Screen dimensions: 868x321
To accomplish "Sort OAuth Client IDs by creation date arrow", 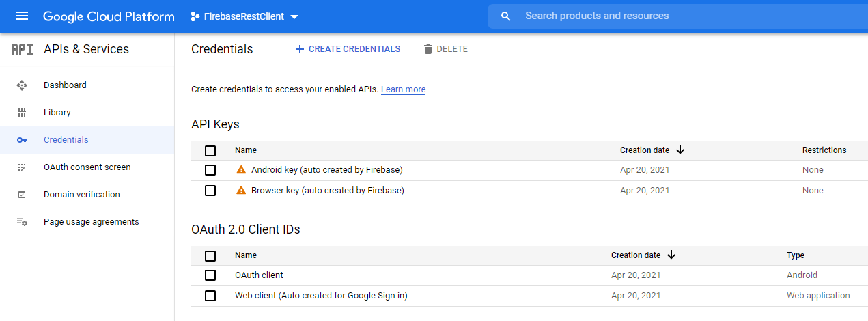I will (671, 255).
